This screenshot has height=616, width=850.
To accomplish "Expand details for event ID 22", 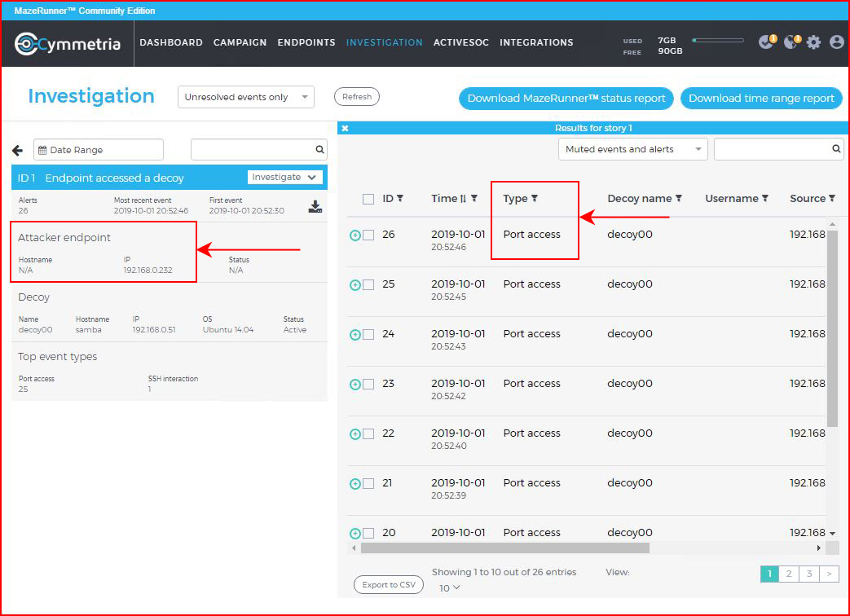I will [355, 434].
